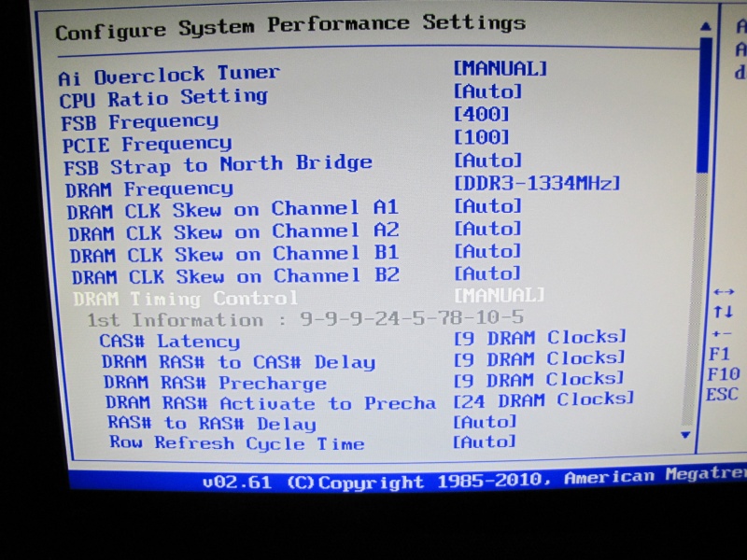
Task: Click the scroll up arrow of the list
Action: [x=706, y=27]
